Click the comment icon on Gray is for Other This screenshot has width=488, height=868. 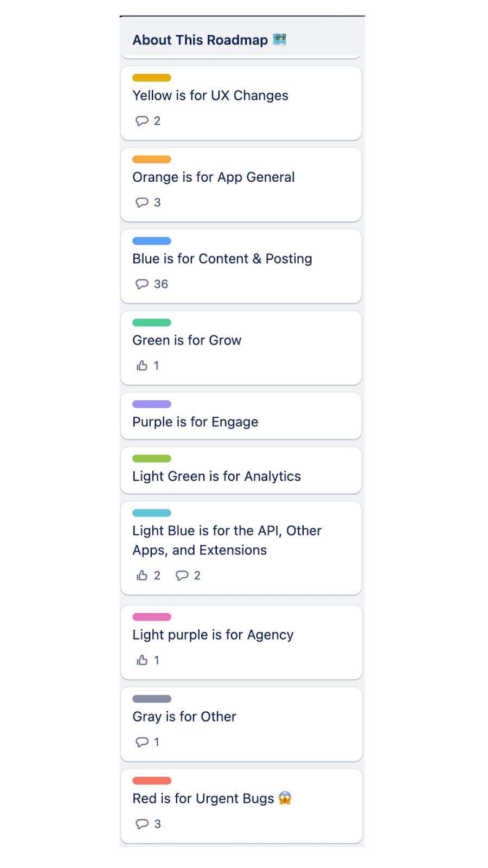click(x=143, y=742)
